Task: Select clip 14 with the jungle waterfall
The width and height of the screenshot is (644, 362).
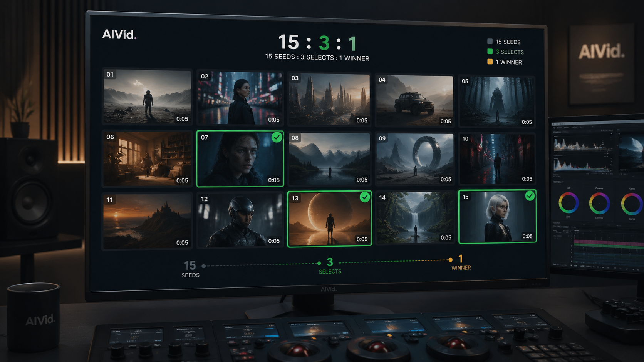Action: (x=415, y=218)
